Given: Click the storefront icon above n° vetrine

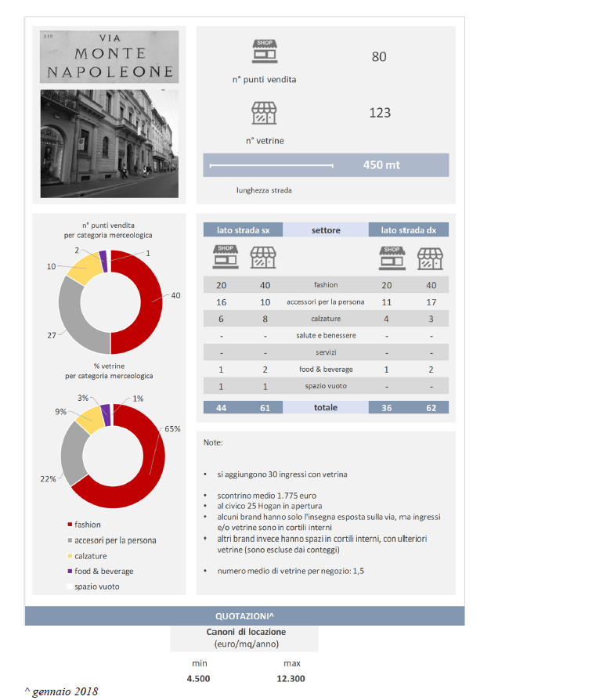Looking at the screenshot, I should click(x=264, y=113).
